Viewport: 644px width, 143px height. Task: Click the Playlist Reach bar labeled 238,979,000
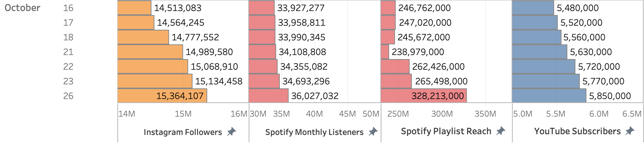385,52
